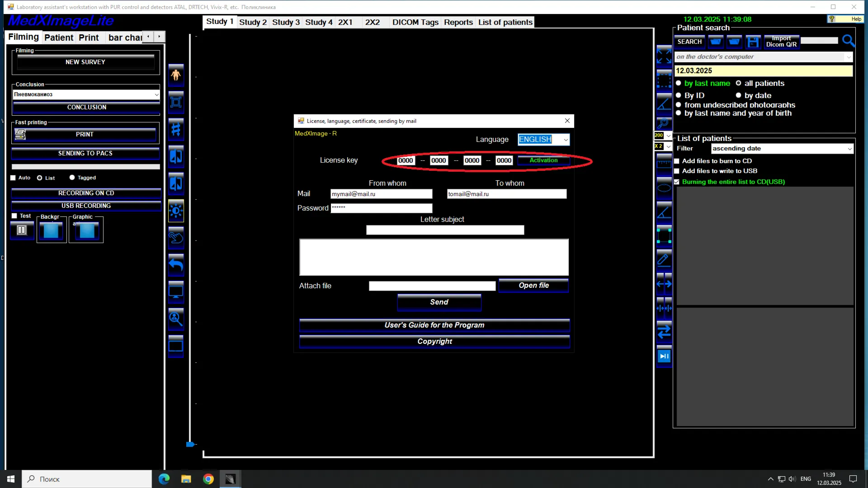Expand the ascending date filter dropdown
Image resolution: width=868 pixels, height=488 pixels.
tap(782, 149)
